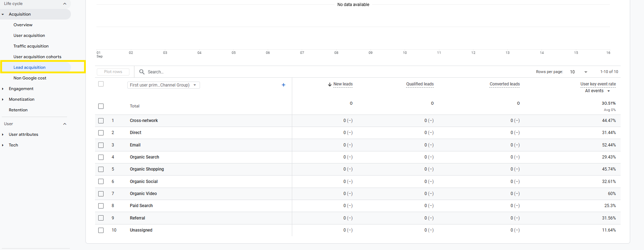644x250 pixels.
Task: Click the Paid Search channel name
Action: 141,206
